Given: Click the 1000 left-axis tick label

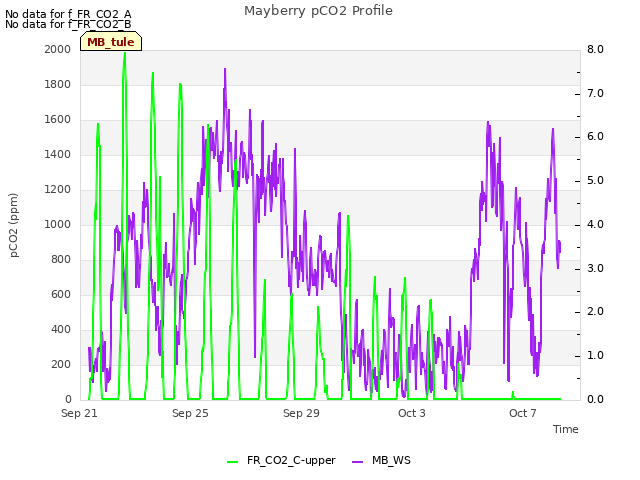Looking at the screenshot, I should point(58,224).
